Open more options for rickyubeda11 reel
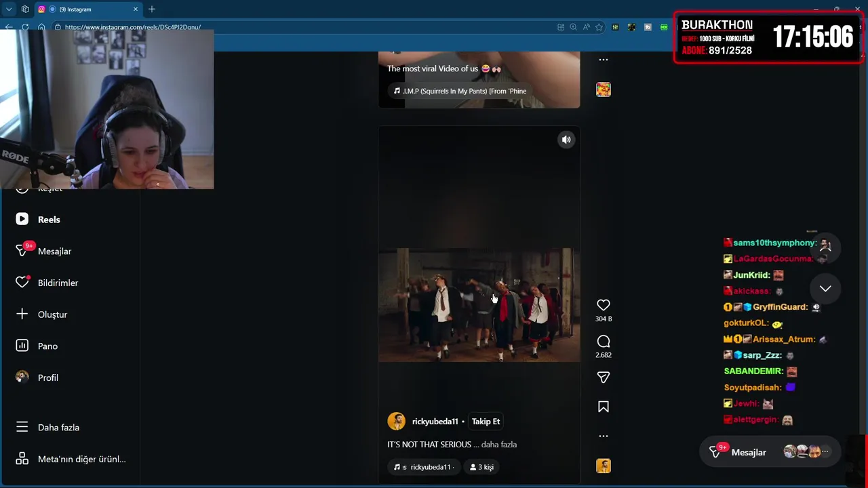This screenshot has width=868, height=488. pyautogui.click(x=603, y=436)
